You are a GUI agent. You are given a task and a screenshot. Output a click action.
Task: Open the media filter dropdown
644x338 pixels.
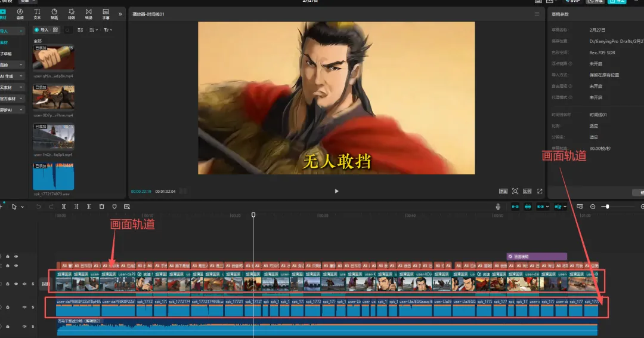coord(107,30)
